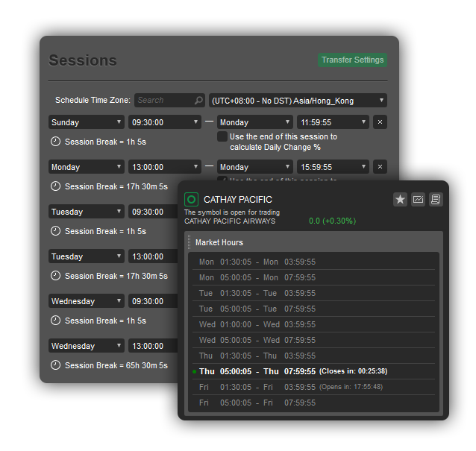Screen dimensions: 476x451
Task: Open the Wednesday dropdown in the 13:00:00 row
Action: (87, 345)
